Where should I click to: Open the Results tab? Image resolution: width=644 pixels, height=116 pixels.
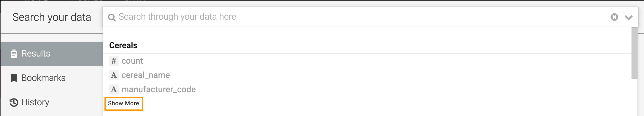click(x=52, y=54)
